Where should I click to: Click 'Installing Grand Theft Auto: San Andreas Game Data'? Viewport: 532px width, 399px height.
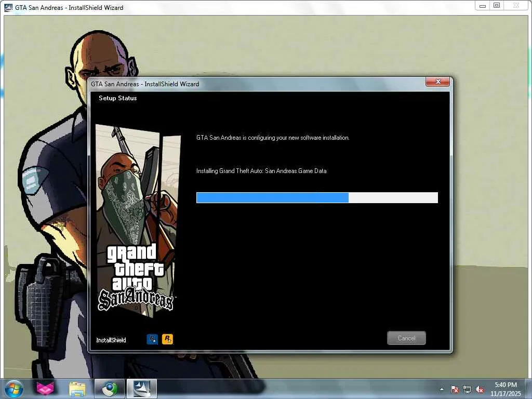point(261,171)
